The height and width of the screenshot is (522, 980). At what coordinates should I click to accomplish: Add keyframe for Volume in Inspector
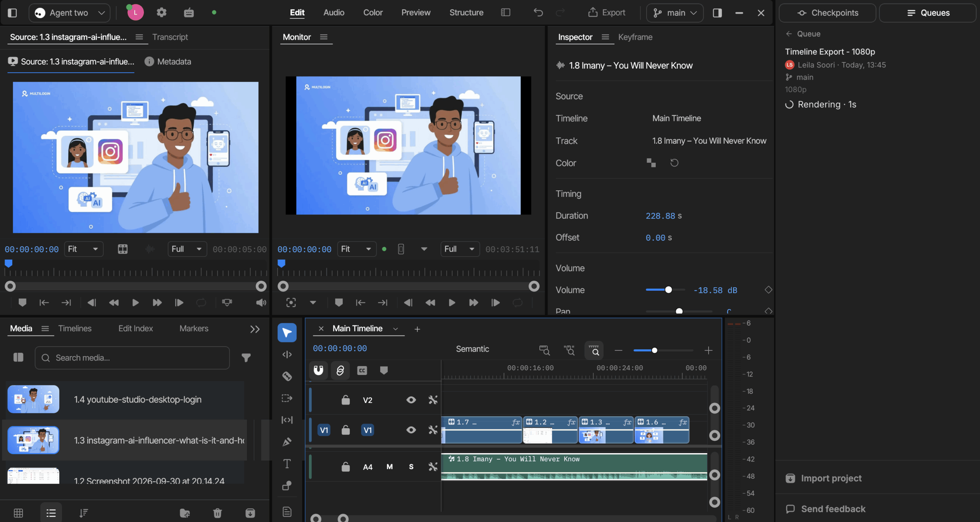point(768,290)
